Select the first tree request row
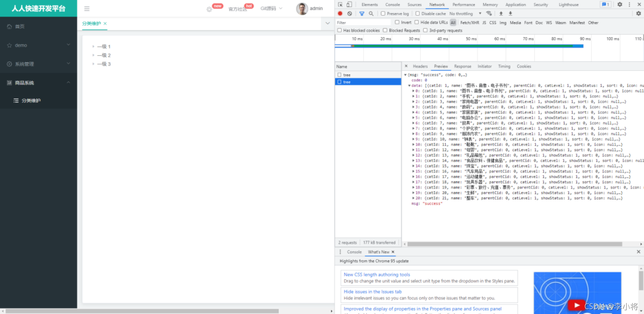 click(368, 75)
